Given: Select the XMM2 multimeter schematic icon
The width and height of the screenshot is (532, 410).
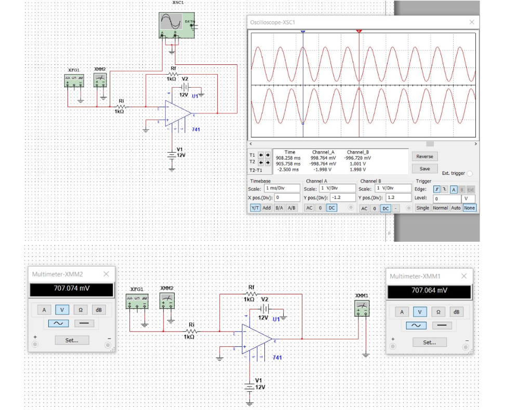Looking at the screenshot, I should click(100, 79).
